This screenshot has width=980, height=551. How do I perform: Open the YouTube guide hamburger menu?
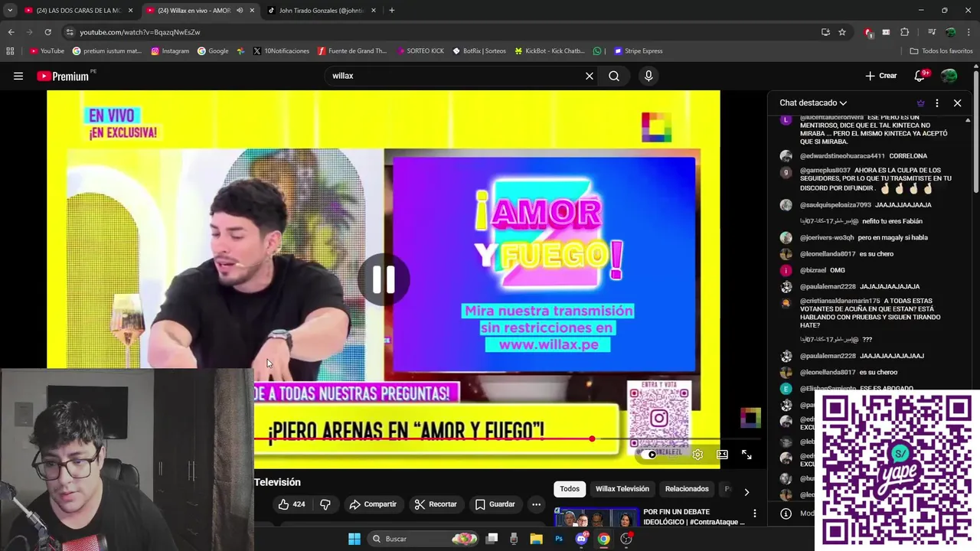[18, 76]
